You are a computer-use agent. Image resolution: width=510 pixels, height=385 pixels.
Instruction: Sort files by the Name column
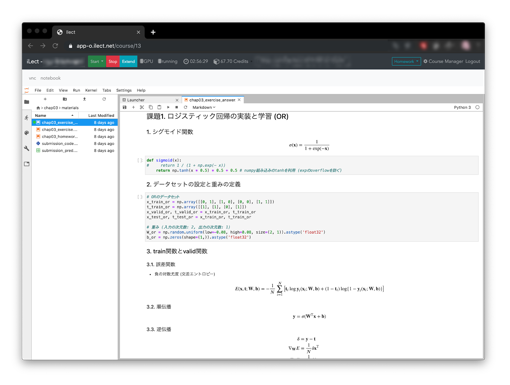coord(54,115)
